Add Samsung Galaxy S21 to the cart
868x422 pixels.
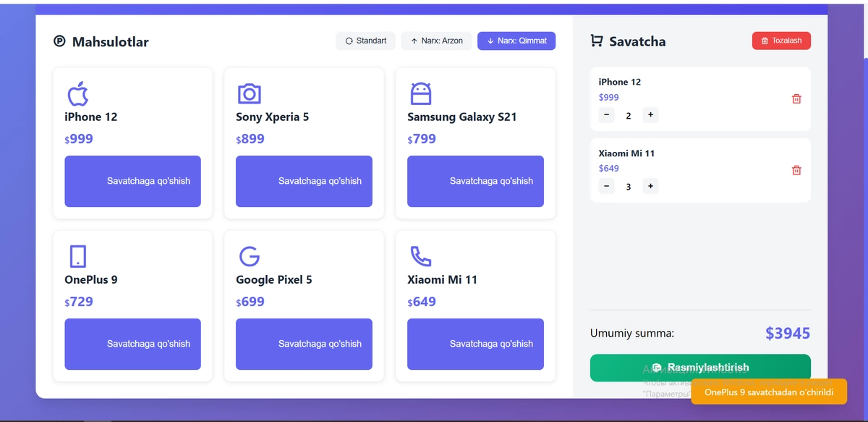[475, 181]
